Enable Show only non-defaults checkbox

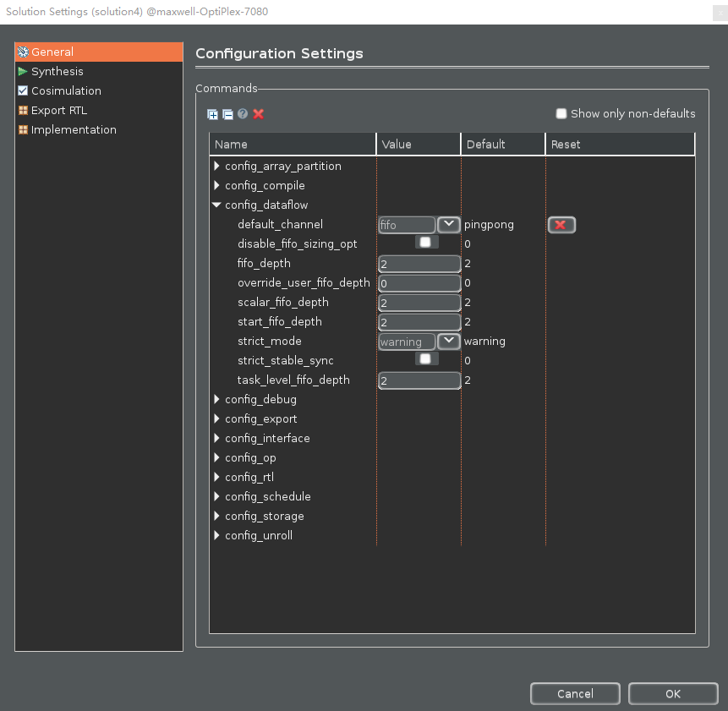point(561,113)
